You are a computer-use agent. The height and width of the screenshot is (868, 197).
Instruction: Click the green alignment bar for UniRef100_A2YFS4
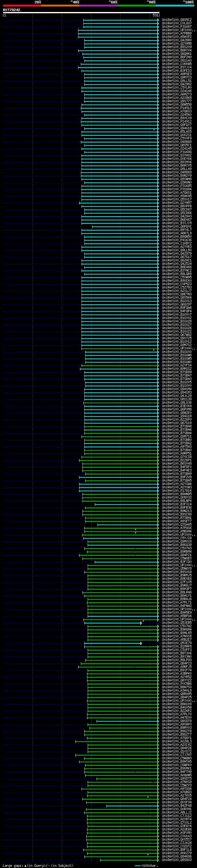(120, 365)
